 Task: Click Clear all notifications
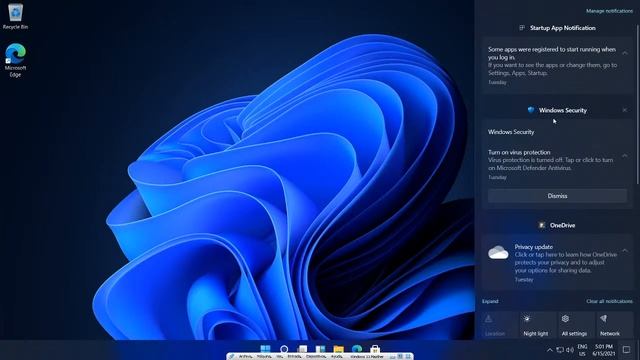point(609,301)
